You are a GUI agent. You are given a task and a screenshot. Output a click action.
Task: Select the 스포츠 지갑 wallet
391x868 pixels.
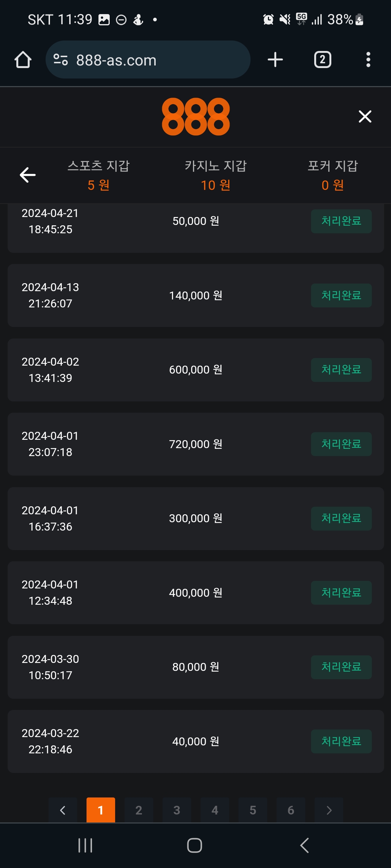click(x=98, y=175)
